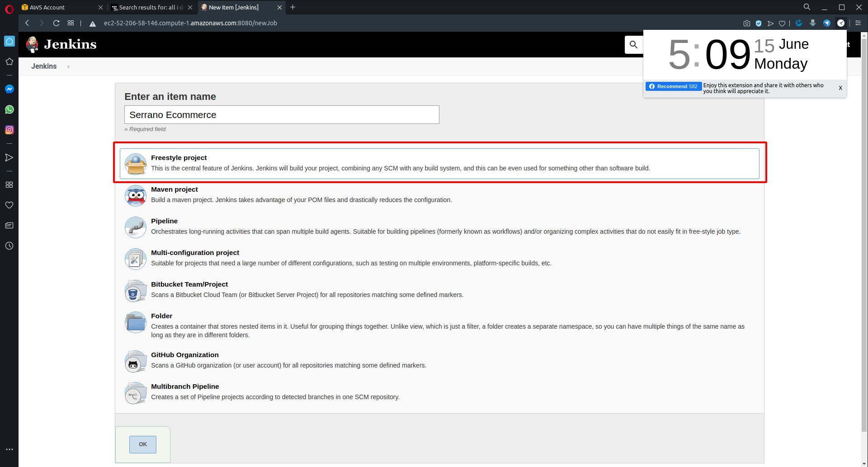Open the Easy Setup sliders menu
The width and height of the screenshot is (868, 467).
coord(858,23)
